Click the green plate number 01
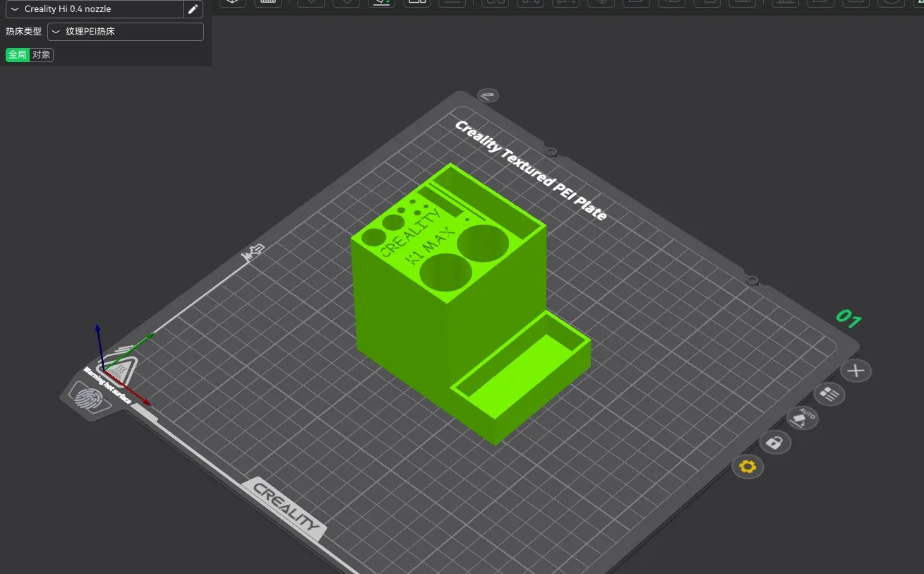The image size is (924, 574). 848,319
